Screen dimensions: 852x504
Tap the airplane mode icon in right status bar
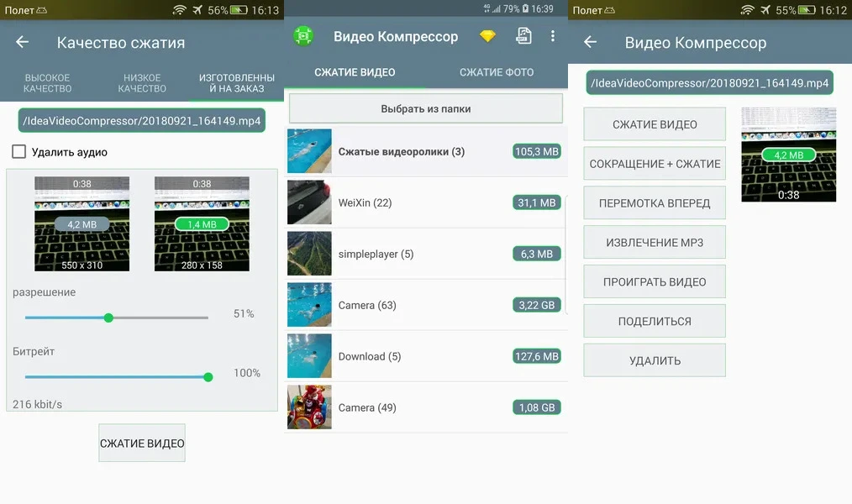(x=765, y=10)
